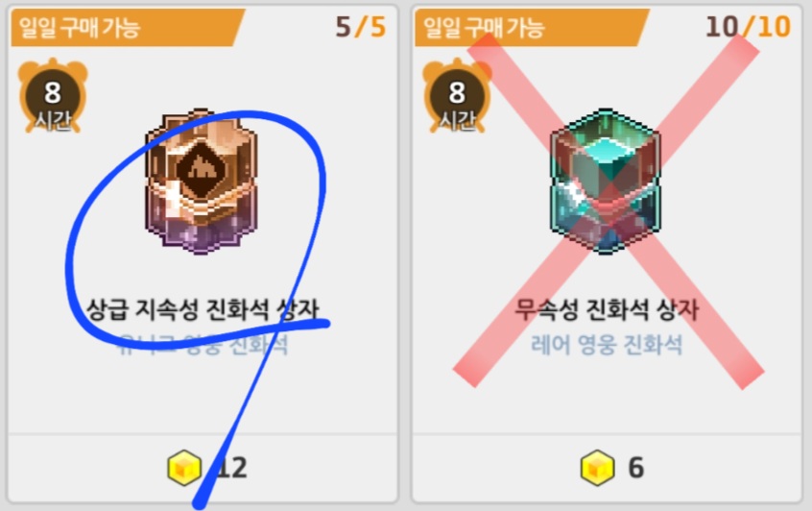This screenshot has width=812, height=511.
Task: Click the price number 12
Action: tap(231, 468)
